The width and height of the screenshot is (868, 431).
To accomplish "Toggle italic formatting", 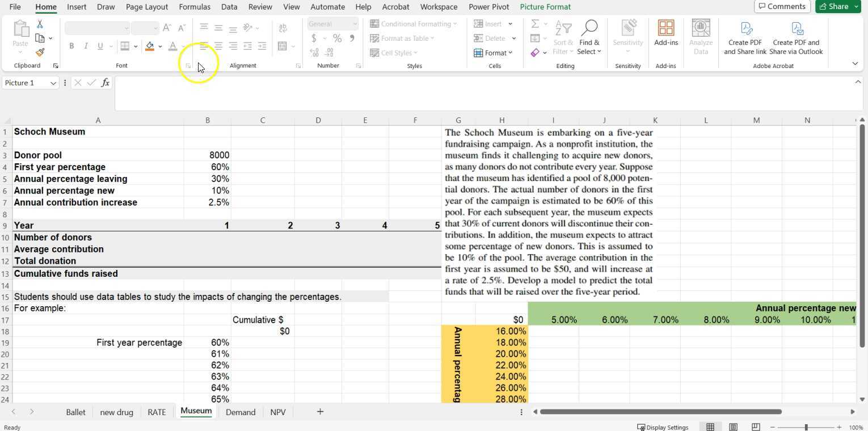I will (86, 46).
